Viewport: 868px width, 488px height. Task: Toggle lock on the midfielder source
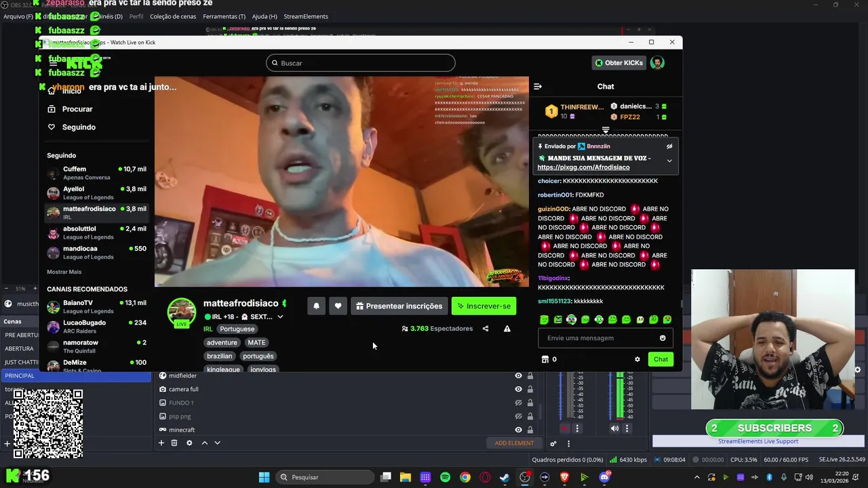coord(530,375)
